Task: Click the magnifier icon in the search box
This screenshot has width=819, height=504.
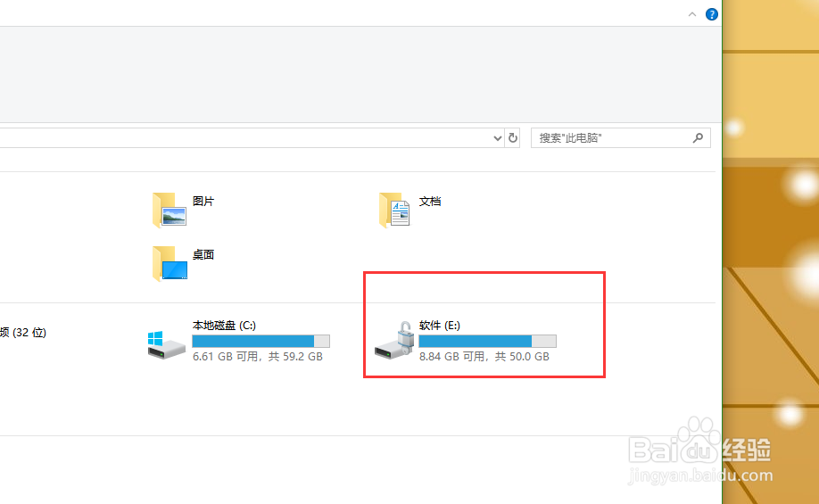Action: [699, 138]
